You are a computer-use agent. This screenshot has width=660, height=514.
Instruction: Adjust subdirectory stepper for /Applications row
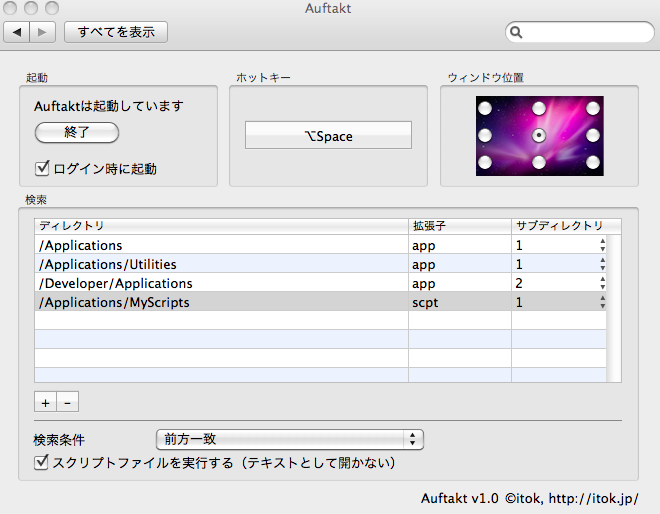point(603,245)
